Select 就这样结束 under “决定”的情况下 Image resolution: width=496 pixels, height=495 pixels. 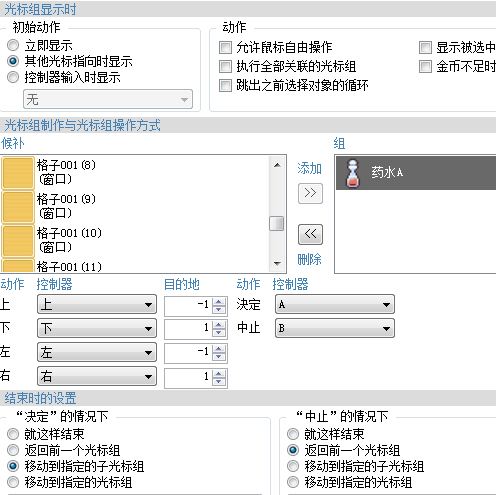13,434
